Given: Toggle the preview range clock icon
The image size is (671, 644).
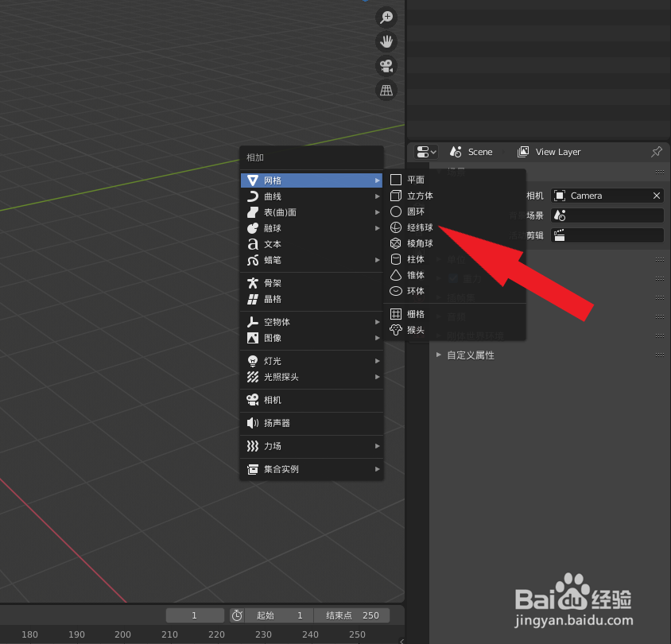Looking at the screenshot, I should [237, 615].
